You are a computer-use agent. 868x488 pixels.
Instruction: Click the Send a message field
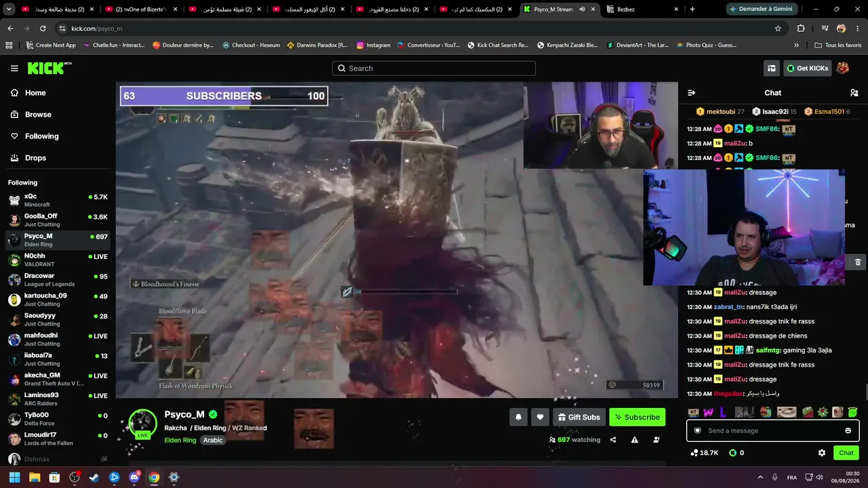772,430
